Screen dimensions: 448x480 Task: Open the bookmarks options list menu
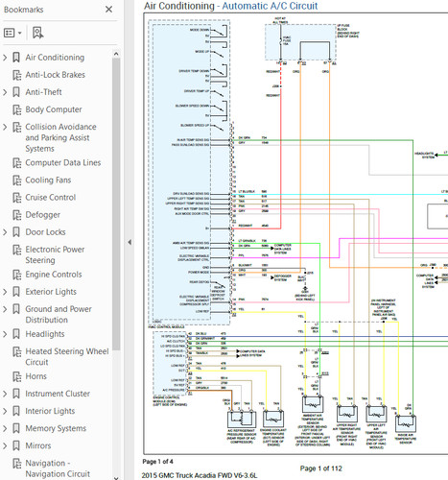coord(12,33)
